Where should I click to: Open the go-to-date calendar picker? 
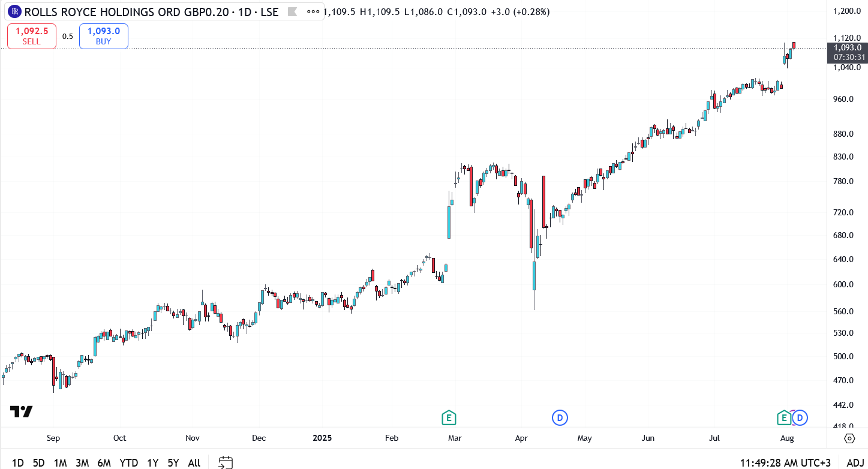pyautogui.click(x=225, y=462)
